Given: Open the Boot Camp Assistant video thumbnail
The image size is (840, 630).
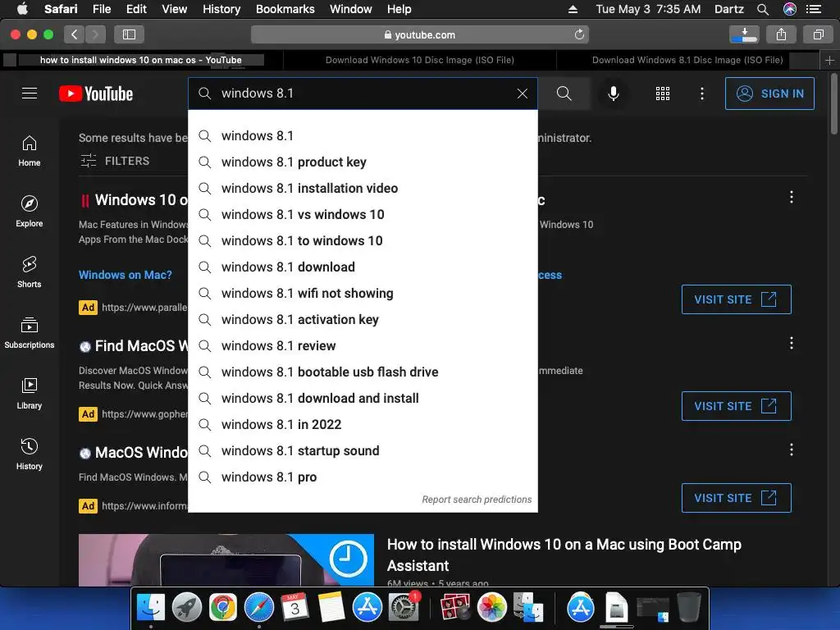Looking at the screenshot, I should tap(226, 559).
